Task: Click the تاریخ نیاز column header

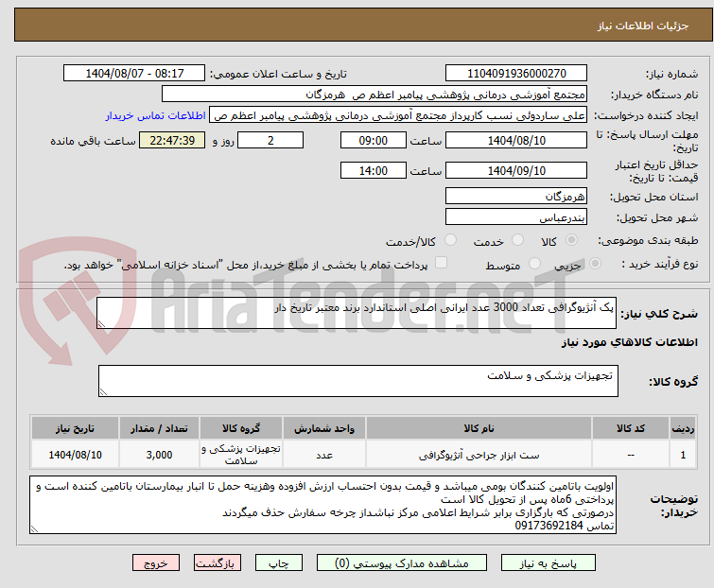Action: 75,428
